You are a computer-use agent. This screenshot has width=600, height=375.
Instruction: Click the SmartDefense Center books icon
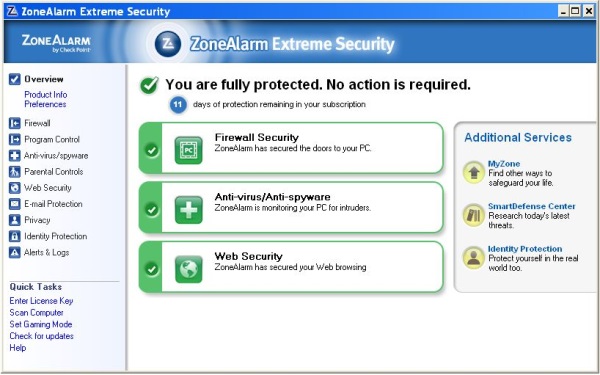[x=474, y=215]
